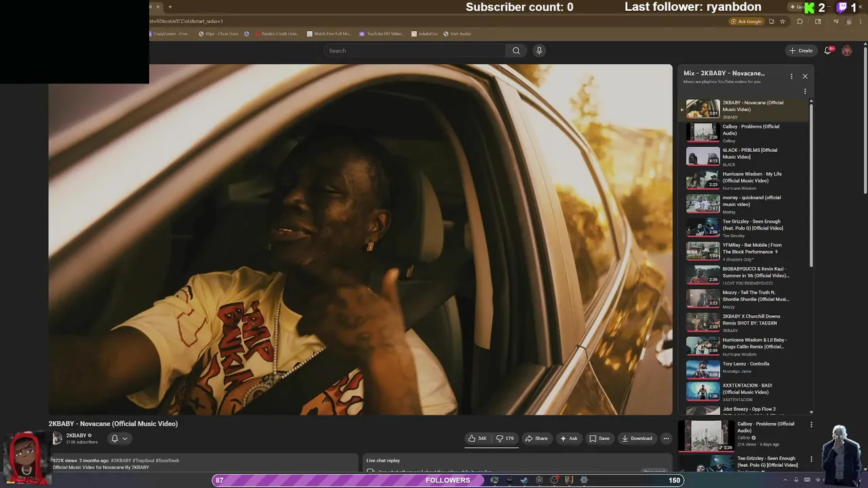Like the Novacane video
Viewport: 868px width, 488px height.
477,439
